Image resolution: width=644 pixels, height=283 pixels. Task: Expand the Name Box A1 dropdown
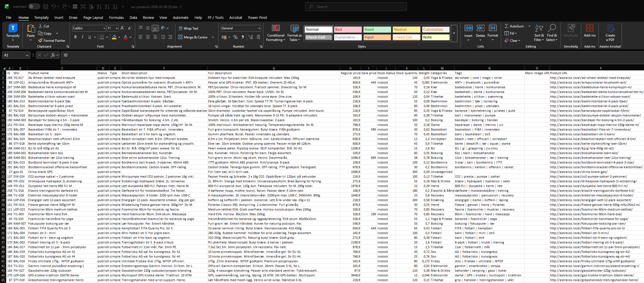point(27,55)
